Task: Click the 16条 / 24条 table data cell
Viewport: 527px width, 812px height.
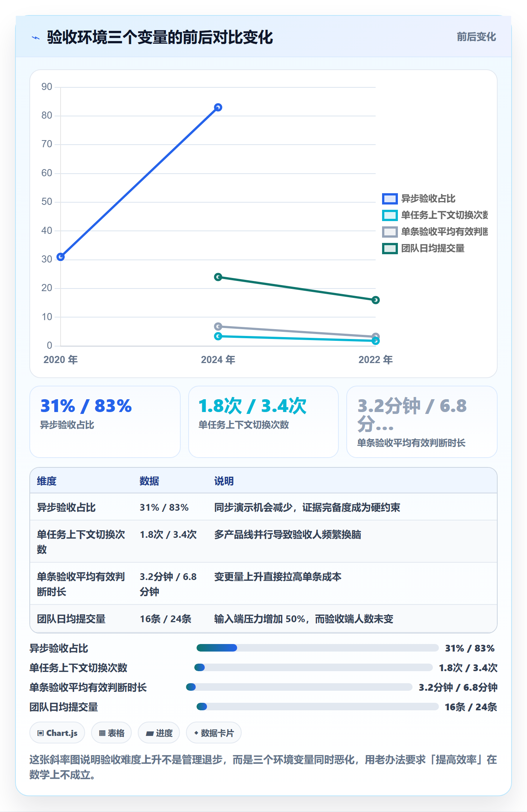Action: click(x=166, y=619)
